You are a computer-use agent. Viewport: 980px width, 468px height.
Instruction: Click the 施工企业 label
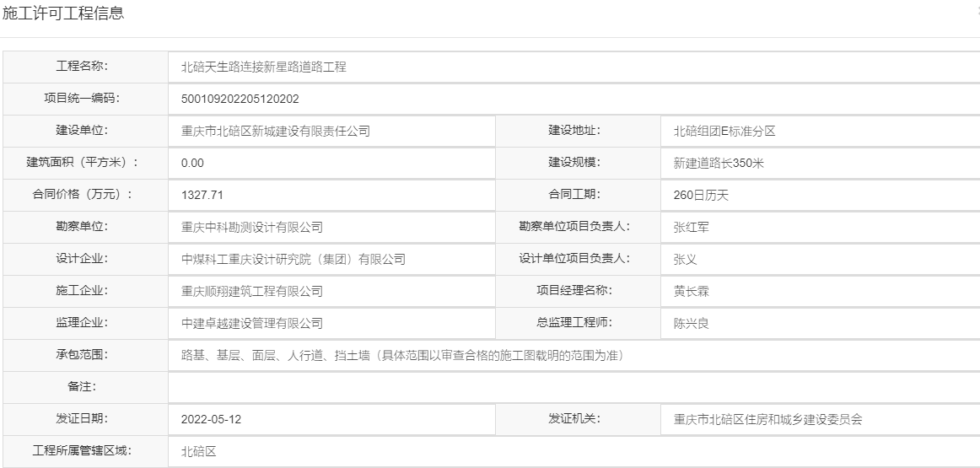pos(82,290)
